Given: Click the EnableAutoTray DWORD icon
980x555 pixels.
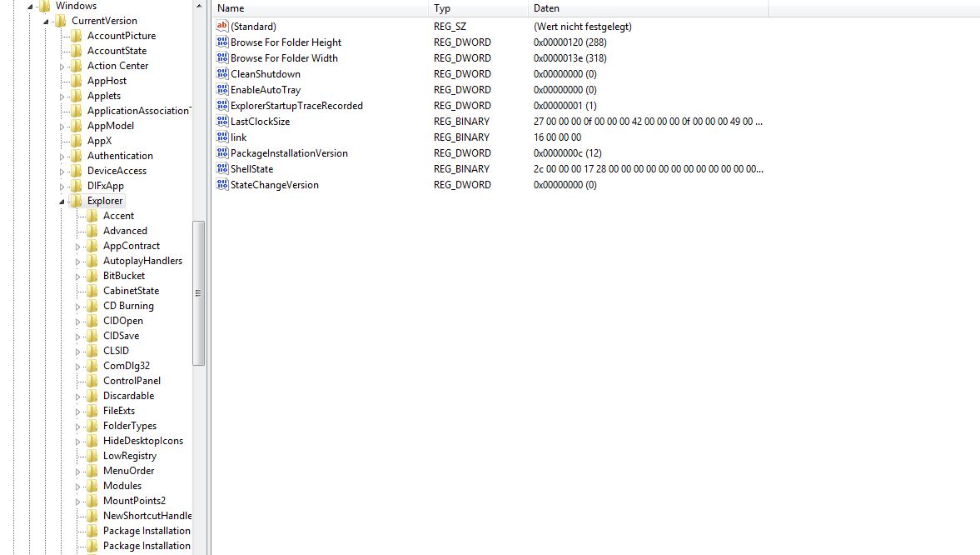Looking at the screenshot, I should tap(221, 89).
